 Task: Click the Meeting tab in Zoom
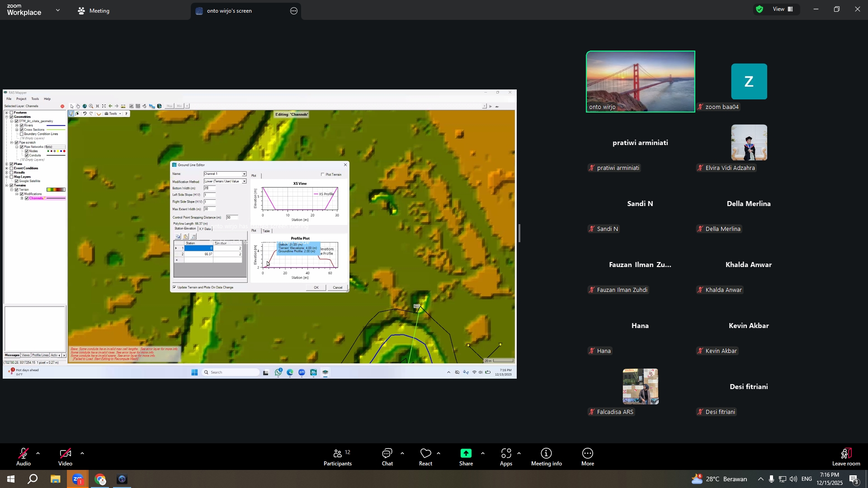[x=94, y=11]
